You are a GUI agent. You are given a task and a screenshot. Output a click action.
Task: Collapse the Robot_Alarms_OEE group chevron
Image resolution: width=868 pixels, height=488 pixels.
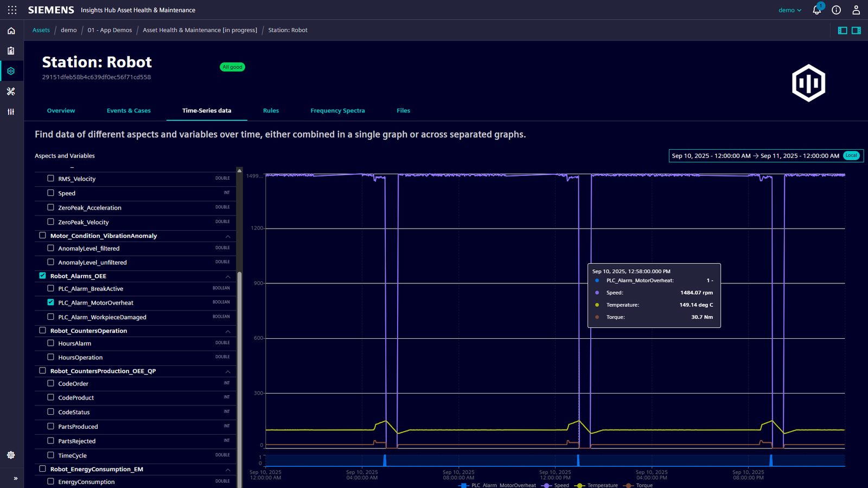click(228, 276)
